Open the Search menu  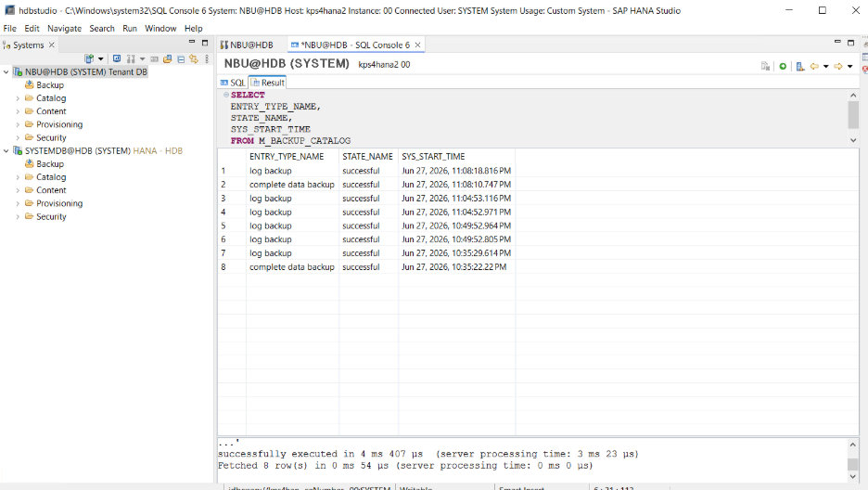click(102, 28)
